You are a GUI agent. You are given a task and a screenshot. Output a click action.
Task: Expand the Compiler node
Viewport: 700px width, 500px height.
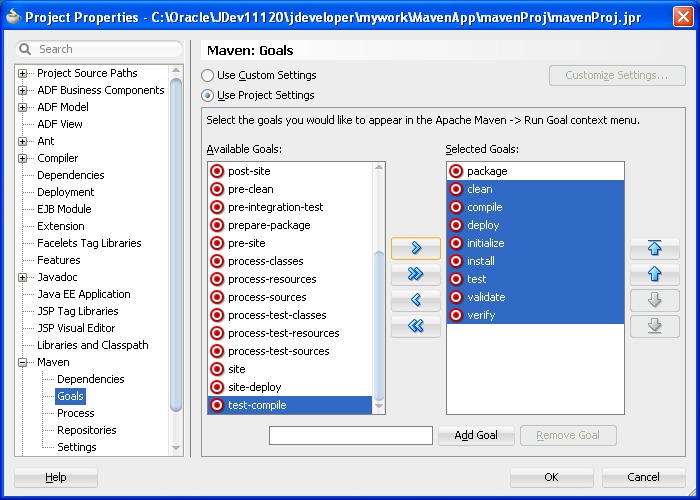tap(22, 158)
